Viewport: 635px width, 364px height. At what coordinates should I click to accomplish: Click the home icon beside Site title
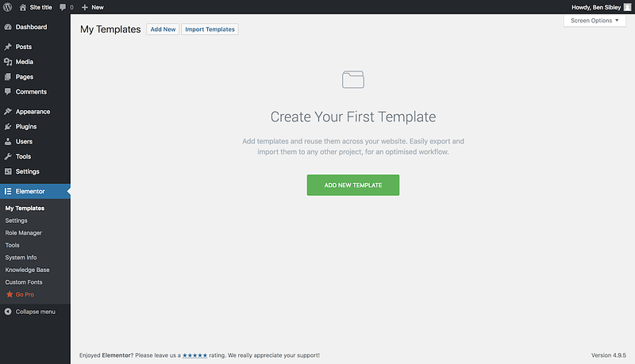(x=23, y=7)
